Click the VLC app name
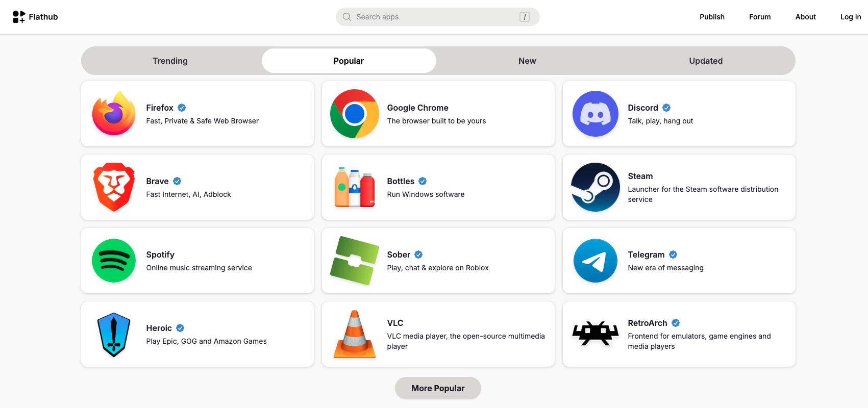 tap(395, 323)
